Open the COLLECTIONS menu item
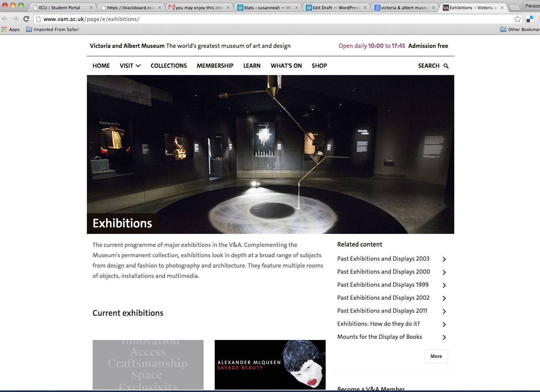 coord(169,66)
